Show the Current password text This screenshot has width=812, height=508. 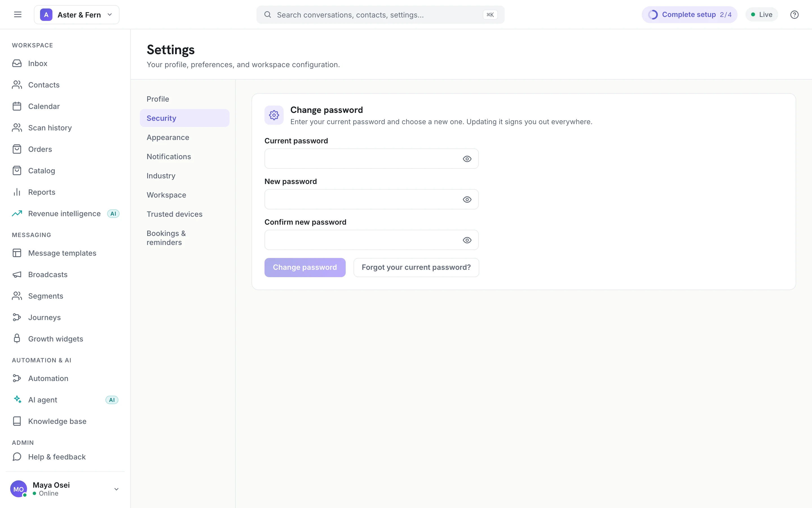point(467,159)
